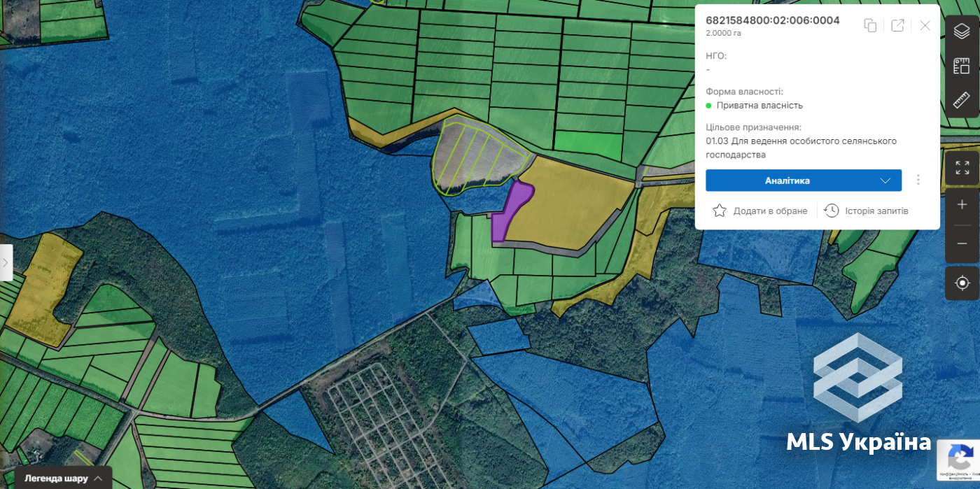Expand the Легенда шару panel

(64, 479)
